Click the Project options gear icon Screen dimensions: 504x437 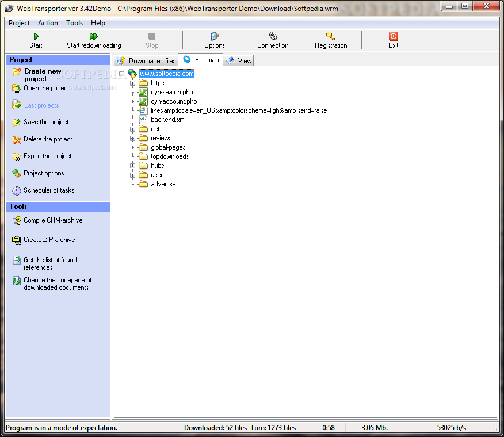pyautogui.click(x=16, y=174)
